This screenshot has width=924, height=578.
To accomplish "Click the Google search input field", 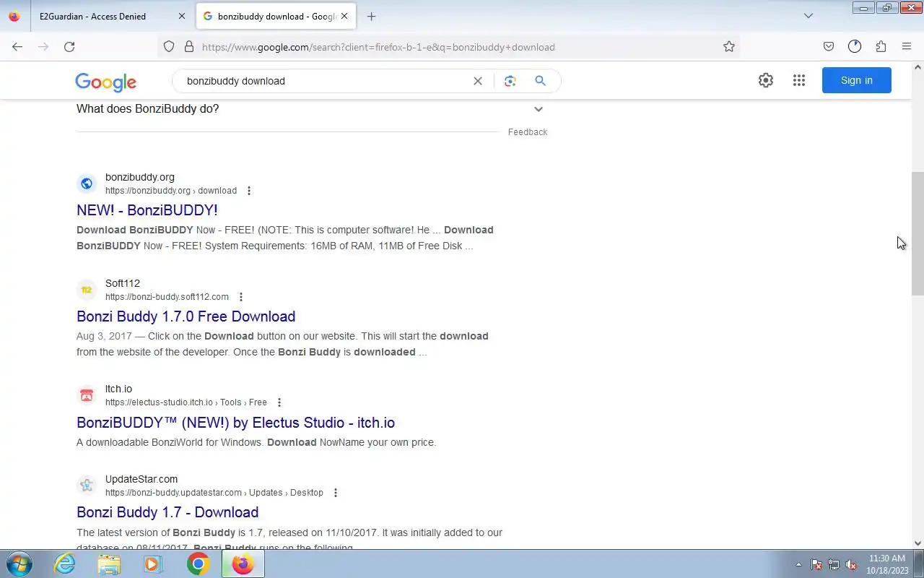I will pyautogui.click(x=325, y=81).
